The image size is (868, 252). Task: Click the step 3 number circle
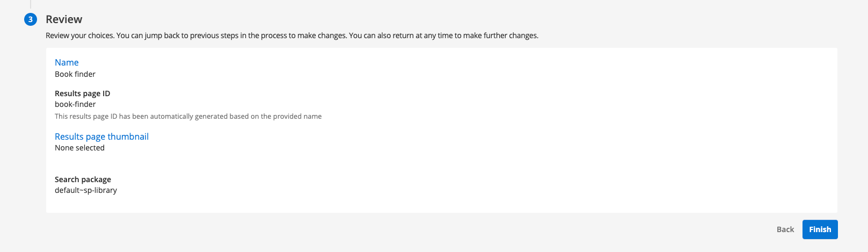click(31, 19)
